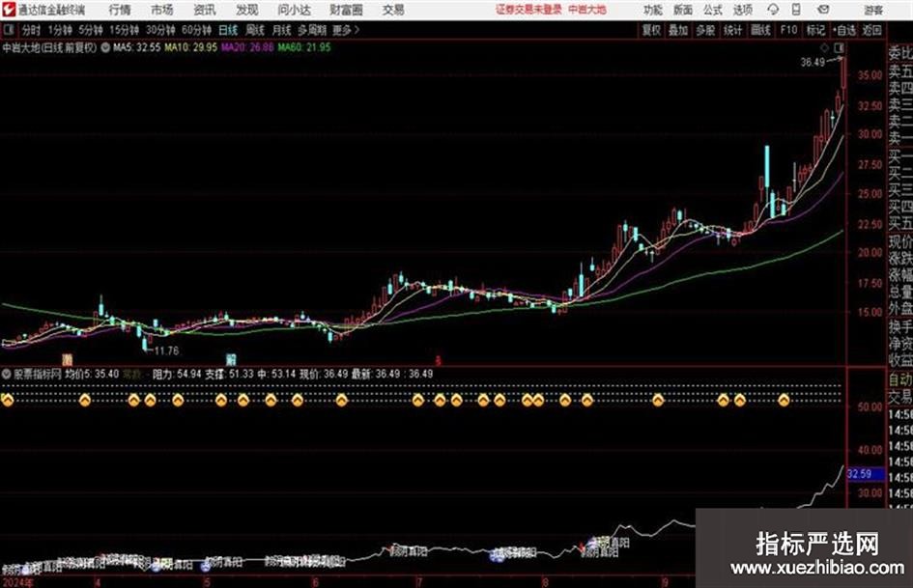Screen dimensions: 913x588
Task: Click the blue marker icon on price axis bottom
Action: (231, 359)
